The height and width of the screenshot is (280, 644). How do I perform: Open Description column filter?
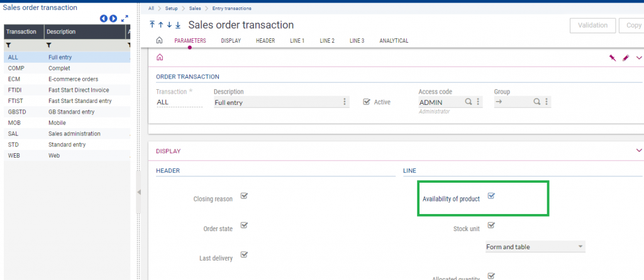48,45
